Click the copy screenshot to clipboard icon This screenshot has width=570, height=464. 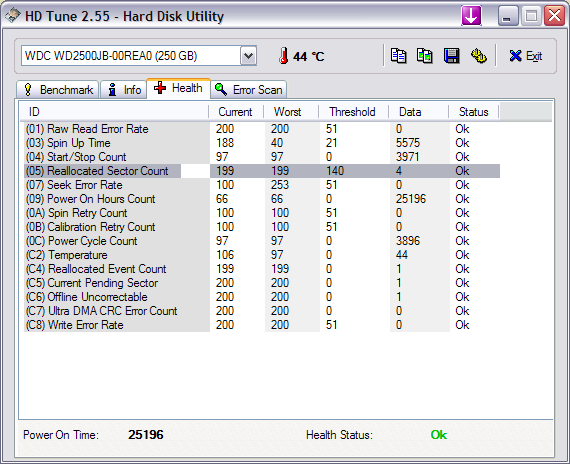(425, 56)
